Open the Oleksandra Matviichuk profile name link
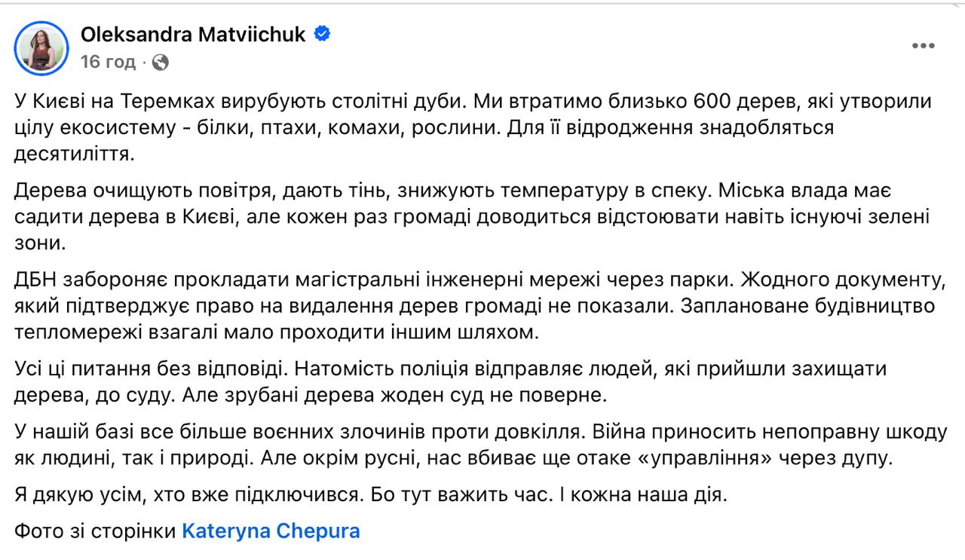The image size is (965, 560). click(194, 34)
